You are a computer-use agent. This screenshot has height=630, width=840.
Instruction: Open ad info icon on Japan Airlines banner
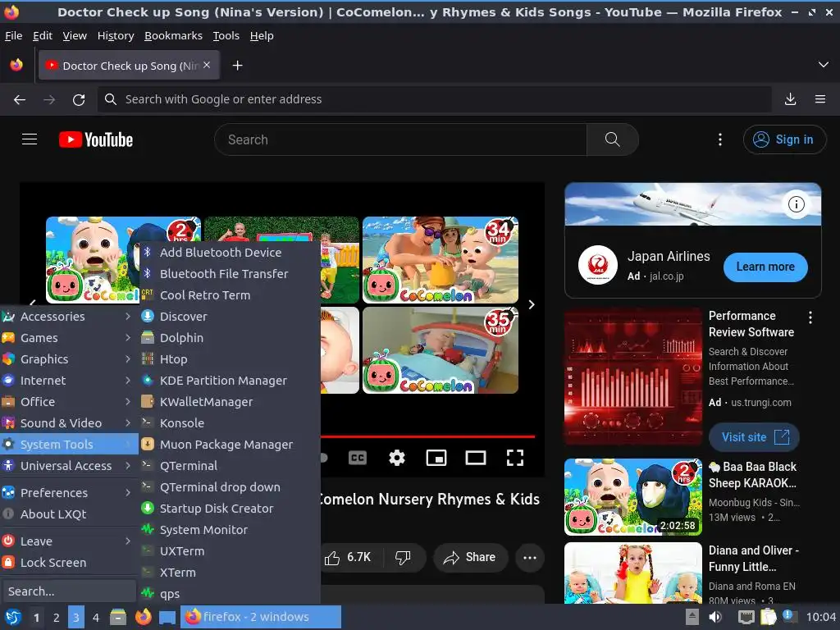(797, 204)
